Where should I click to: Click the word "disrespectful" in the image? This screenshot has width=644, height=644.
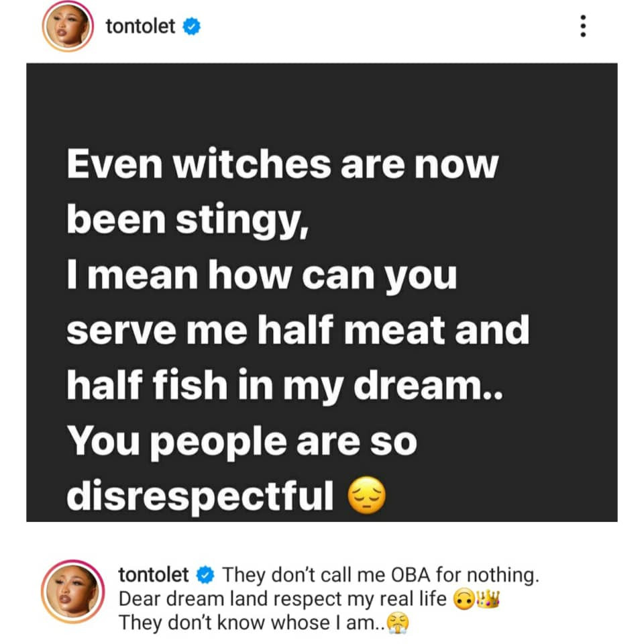point(200,496)
